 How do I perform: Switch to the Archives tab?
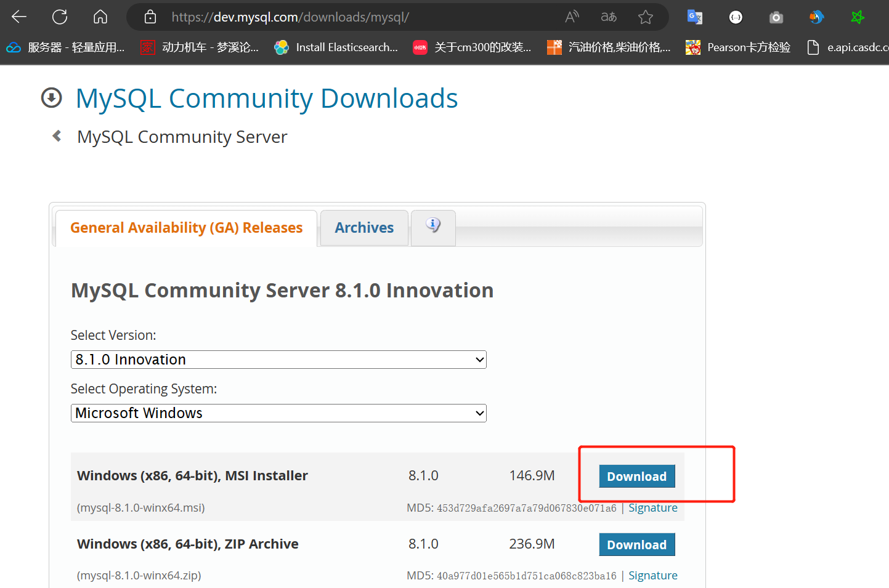364,228
